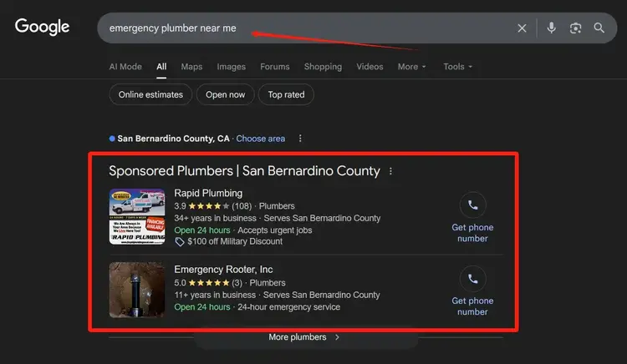Apply Top rated filter chip

click(286, 94)
